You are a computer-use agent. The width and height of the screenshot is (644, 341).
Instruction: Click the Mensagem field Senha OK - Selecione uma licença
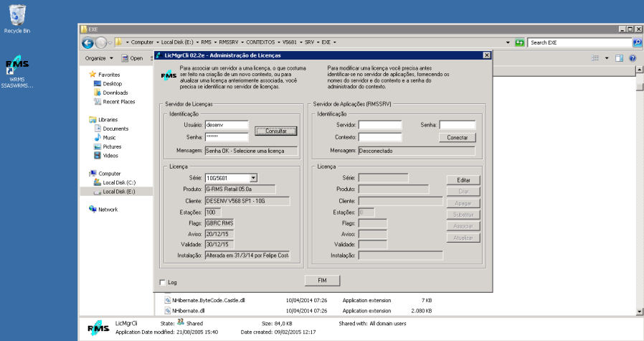click(x=251, y=151)
